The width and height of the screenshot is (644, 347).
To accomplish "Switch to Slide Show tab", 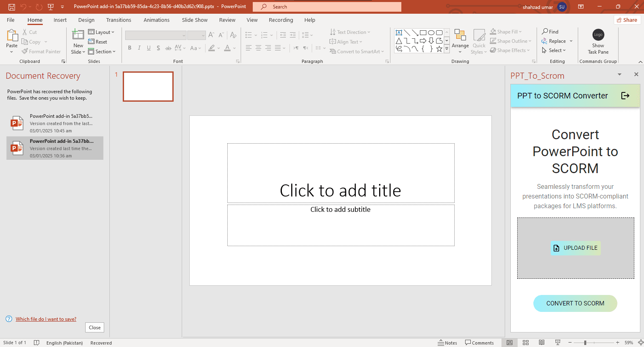I will click(x=195, y=20).
